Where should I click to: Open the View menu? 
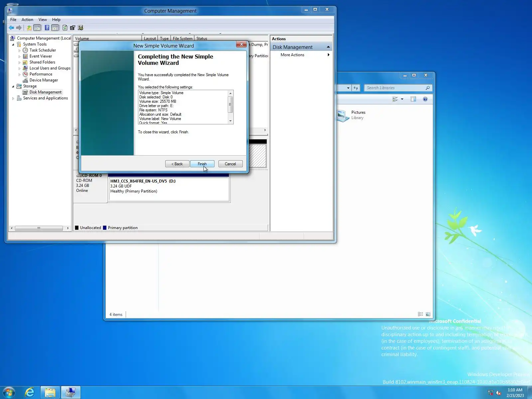click(43, 20)
